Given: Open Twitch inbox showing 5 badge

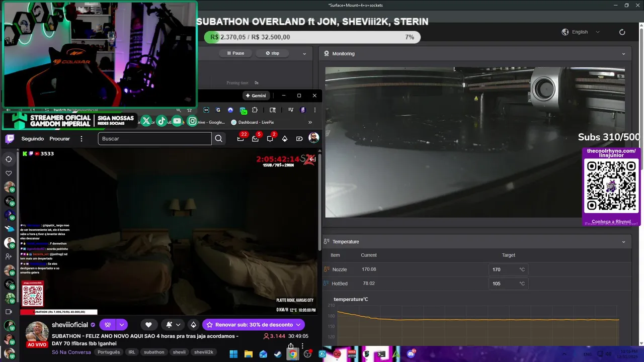Looking at the screenshot, I should coord(255,138).
